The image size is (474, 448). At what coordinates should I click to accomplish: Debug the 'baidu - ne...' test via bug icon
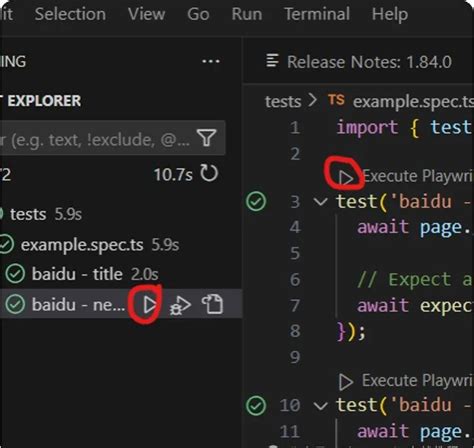pyautogui.click(x=180, y=305)
